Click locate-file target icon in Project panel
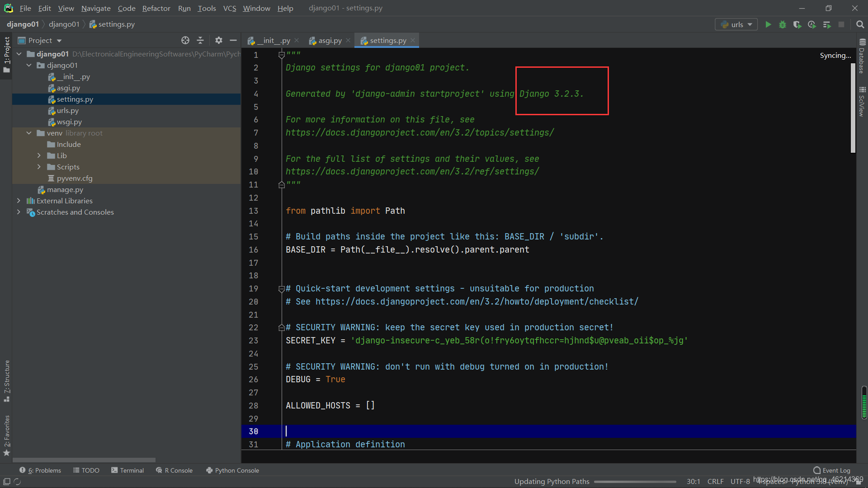This screenshot has height=488, width=868. pos(185,40)
